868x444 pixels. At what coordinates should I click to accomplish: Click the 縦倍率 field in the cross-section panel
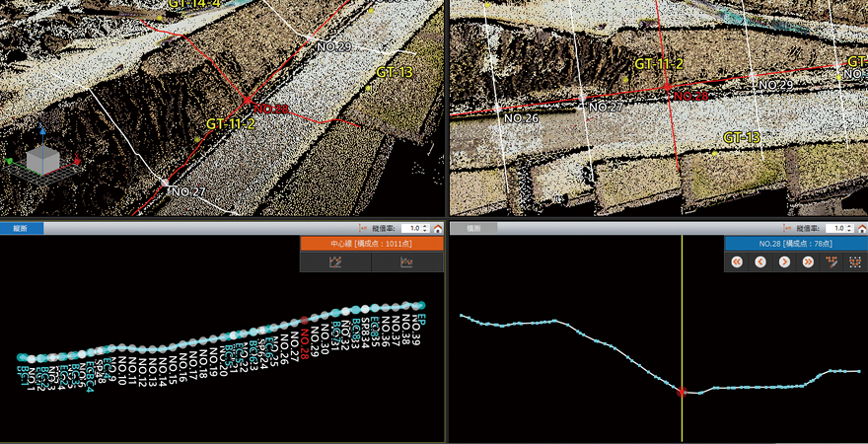[834, 228]
